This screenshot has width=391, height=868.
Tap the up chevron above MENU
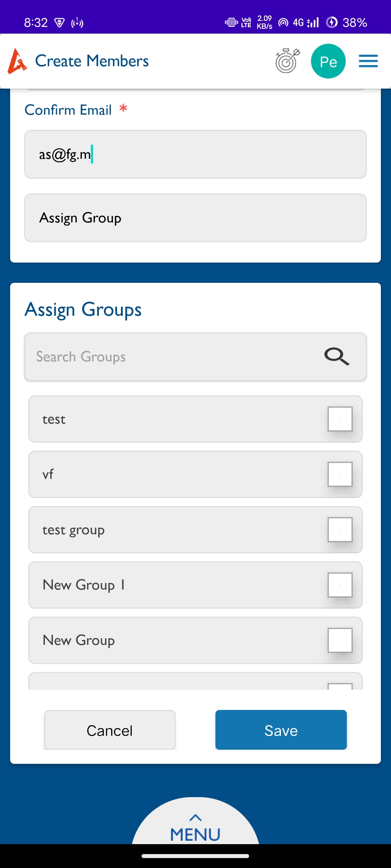point(195,817)
